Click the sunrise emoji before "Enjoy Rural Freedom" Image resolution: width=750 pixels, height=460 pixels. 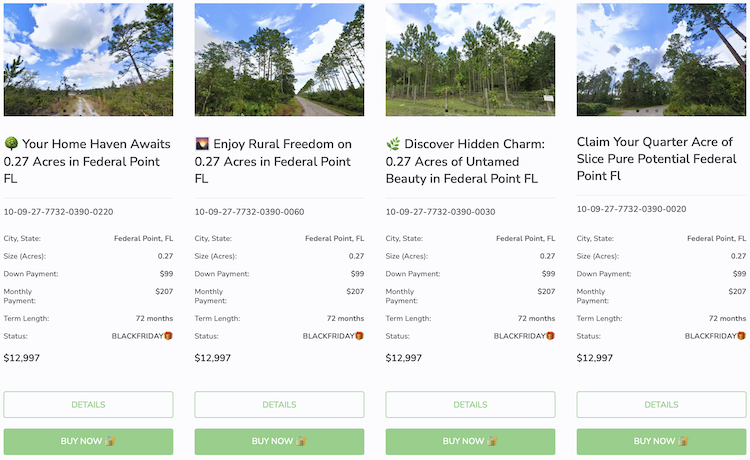[x=202, y=143]
